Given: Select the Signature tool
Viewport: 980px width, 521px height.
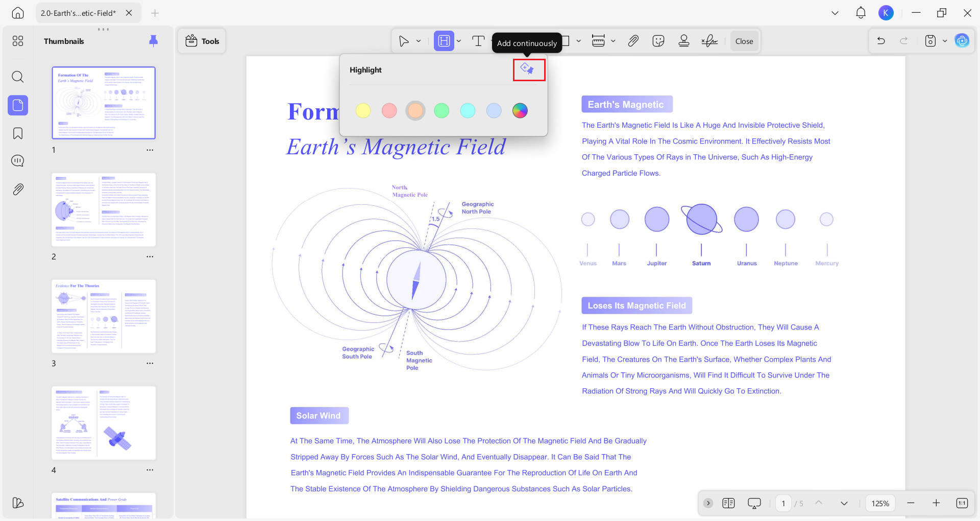Looking at the screenshot, I should pos(709,41).
